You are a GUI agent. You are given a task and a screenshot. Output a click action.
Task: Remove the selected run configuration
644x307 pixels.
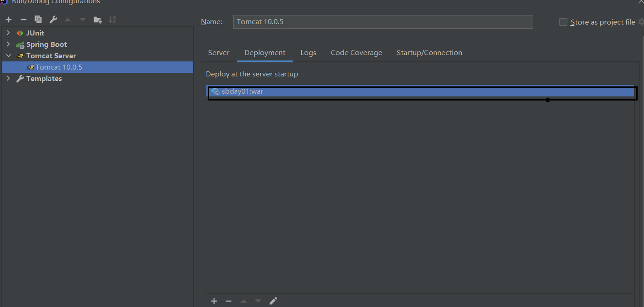pyautogui.click(x=24, y=20)
